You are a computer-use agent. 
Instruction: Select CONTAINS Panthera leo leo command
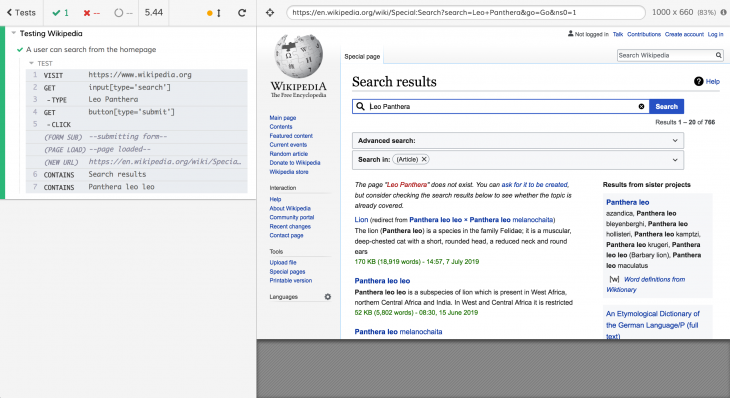[137, 187]
